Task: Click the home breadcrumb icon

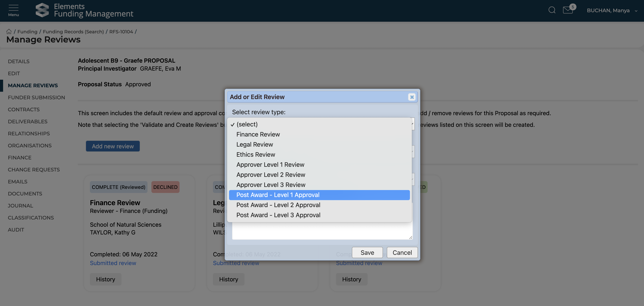Action: (x=9, y=32)
